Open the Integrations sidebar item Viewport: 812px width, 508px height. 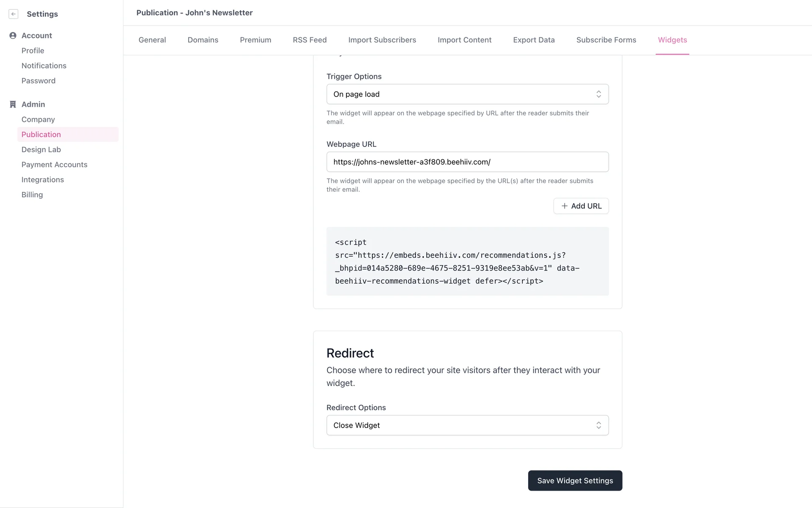(x=43, y=179)
